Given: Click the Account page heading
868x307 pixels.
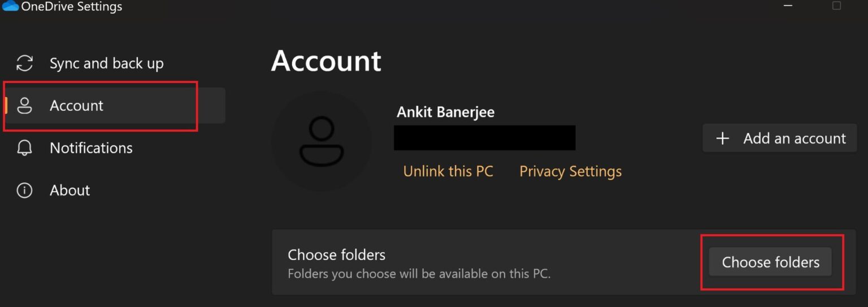Looking at the screenshot, I should click(x=326, y=61).
